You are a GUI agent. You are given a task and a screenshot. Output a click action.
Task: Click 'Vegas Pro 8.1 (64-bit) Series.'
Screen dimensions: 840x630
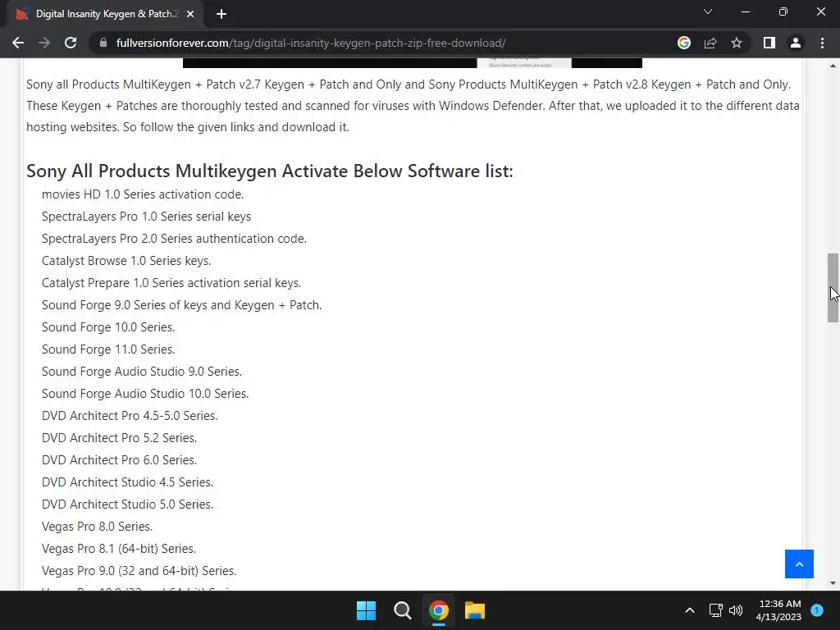coord(119,549)
